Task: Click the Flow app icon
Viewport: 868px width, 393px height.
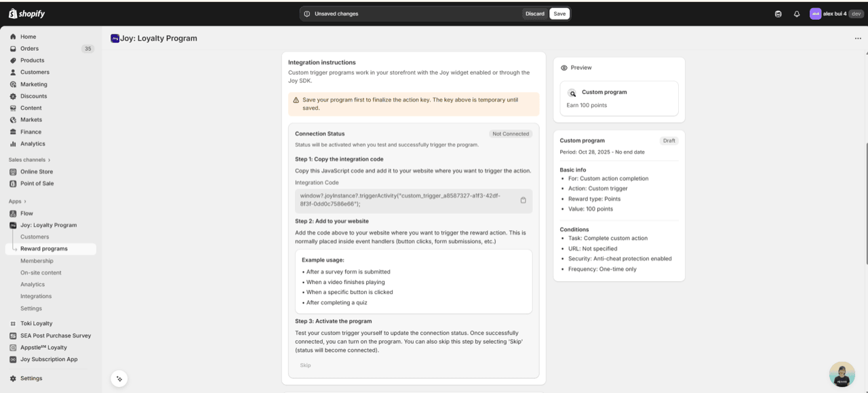Action: pyautogui.click(x=13, y=213)
